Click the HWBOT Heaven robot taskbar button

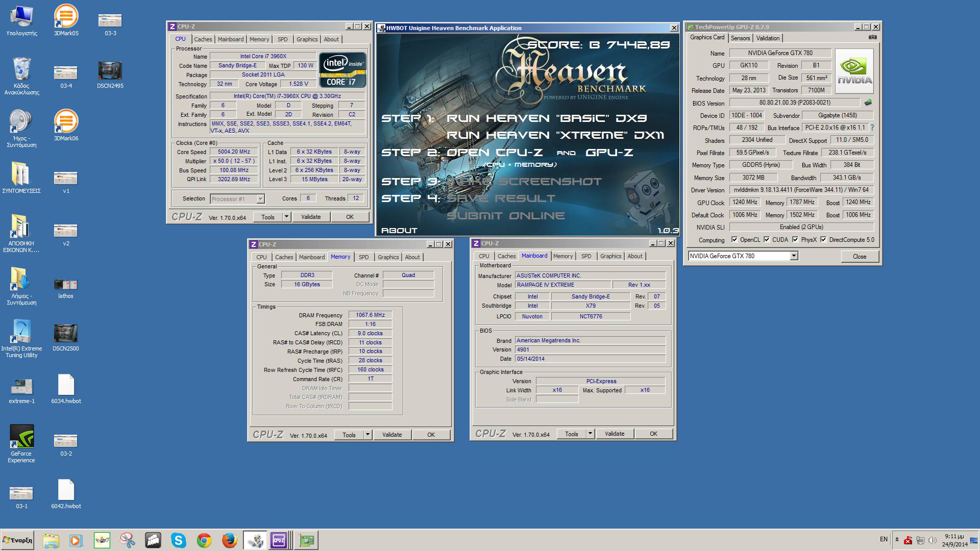pos(255,540)
